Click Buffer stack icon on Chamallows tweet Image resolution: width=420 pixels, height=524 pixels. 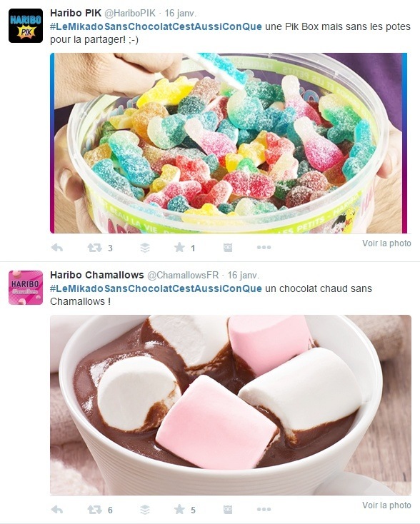tap(145, 510)
